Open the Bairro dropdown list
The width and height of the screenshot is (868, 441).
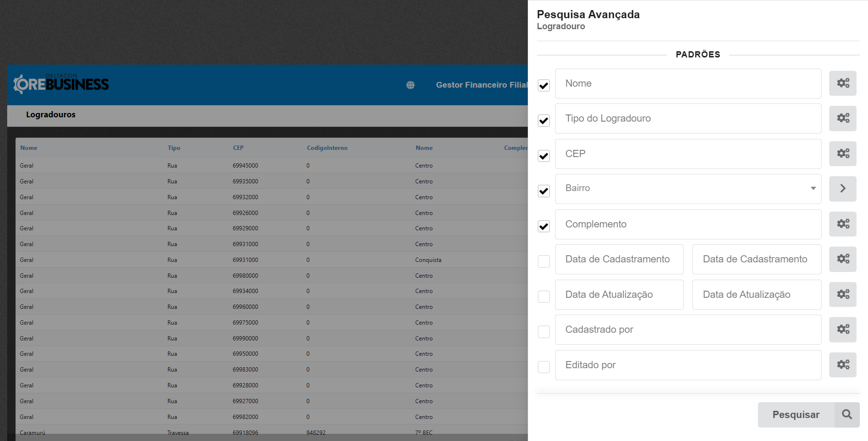(688, 189)
